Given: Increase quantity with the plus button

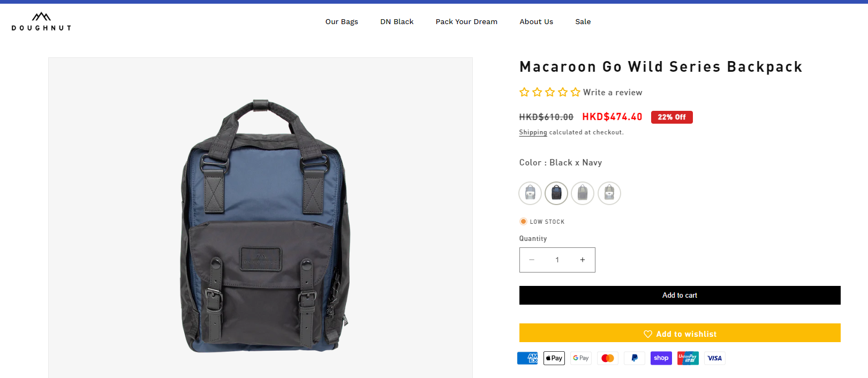Looking at the screenshot, I should pyautogui.click(x=583, y=260).
